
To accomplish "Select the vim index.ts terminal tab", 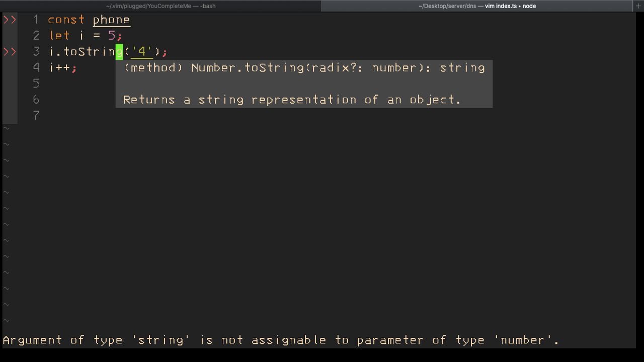I will pos(477,6).
